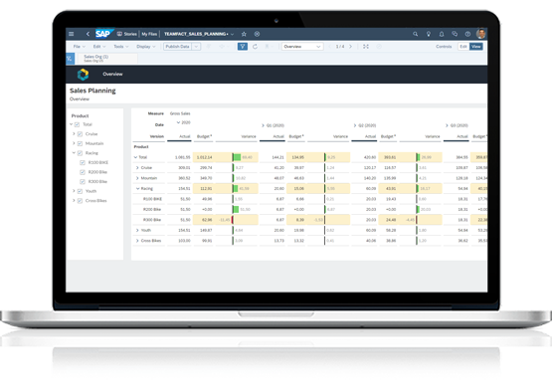Go to next page arrow
Image resolution: width=552 pixels, height=392 pixels.
click(351, 46)
